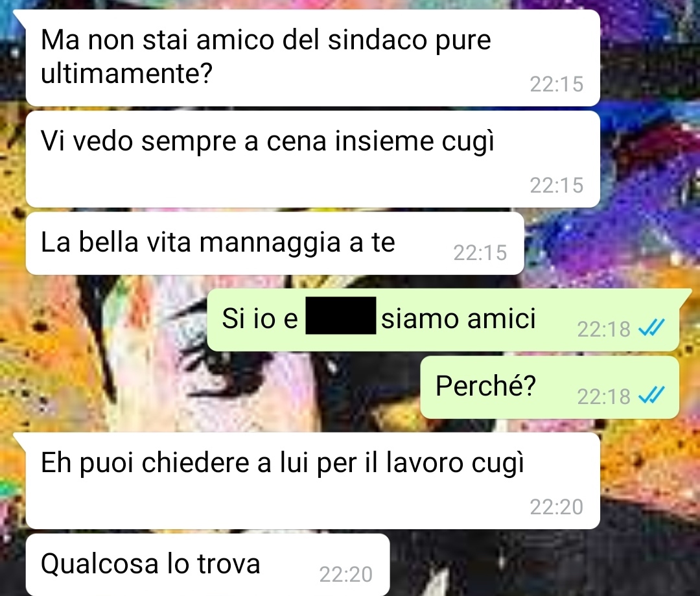Tap the green 'Perché?' message bubble
The width and height of the screenshot is (700, 596).
click(x=550, y=387)
